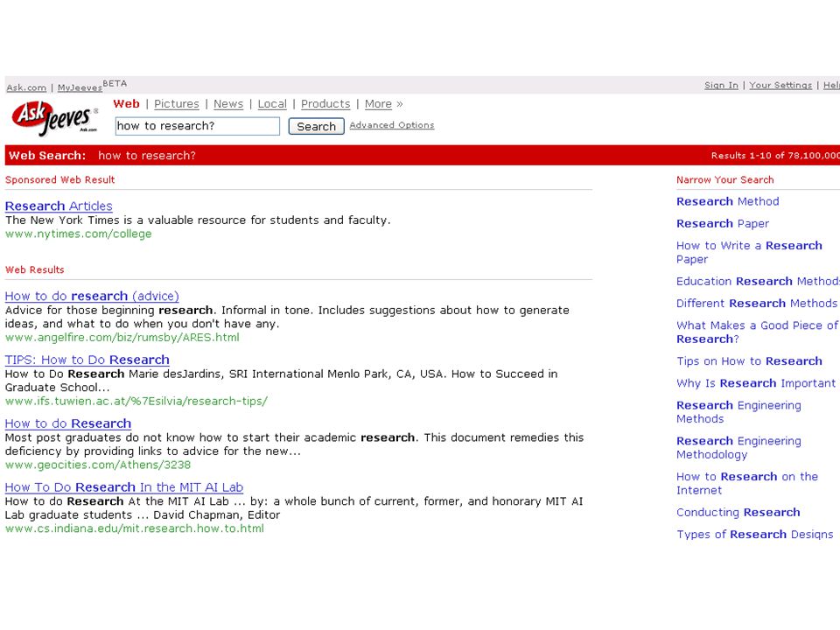The image size is (840, 630).
Task: Open the geocities How to do Research result
Action: click(x=68, y=423)
